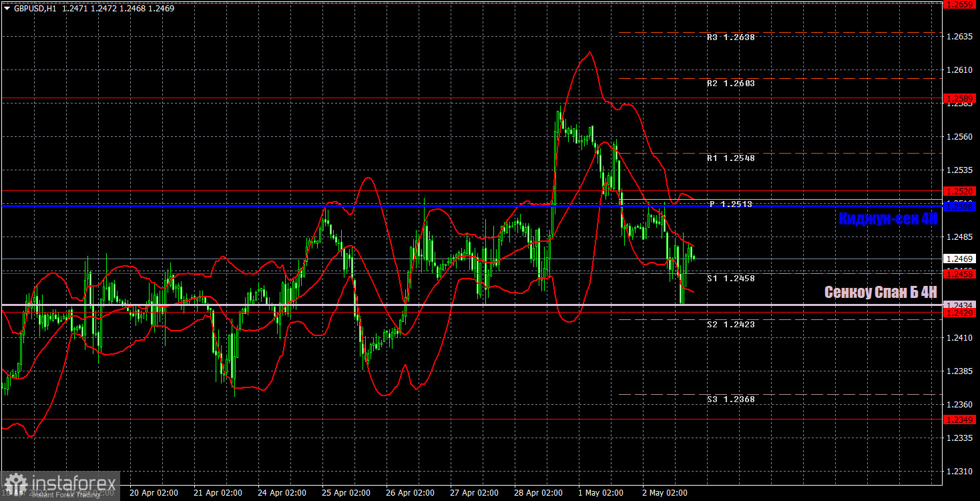This screenshot has height=501, width=980.
Task: Click the red 1.2659 price level tag
Action: click(x=961, y=4)
